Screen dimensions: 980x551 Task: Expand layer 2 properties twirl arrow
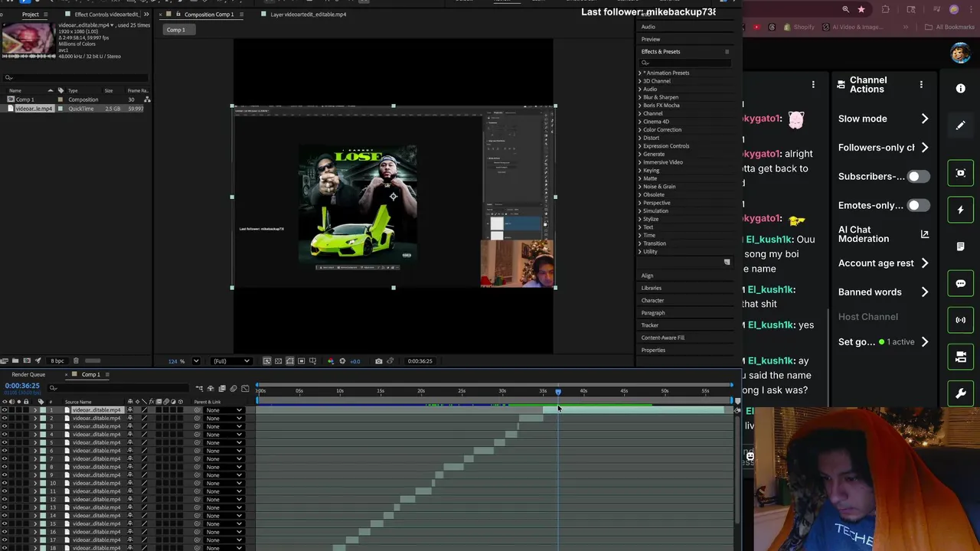[x=35, y=419]
